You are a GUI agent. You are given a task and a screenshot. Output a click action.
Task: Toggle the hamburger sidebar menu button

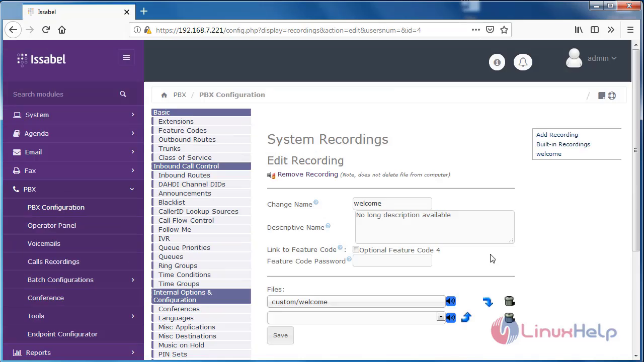pos(126,57)
